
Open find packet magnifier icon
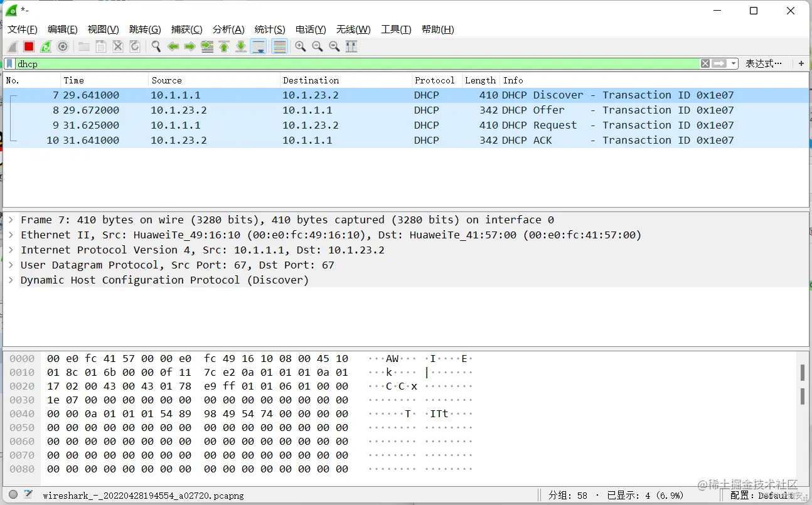(x=156, y=46)
